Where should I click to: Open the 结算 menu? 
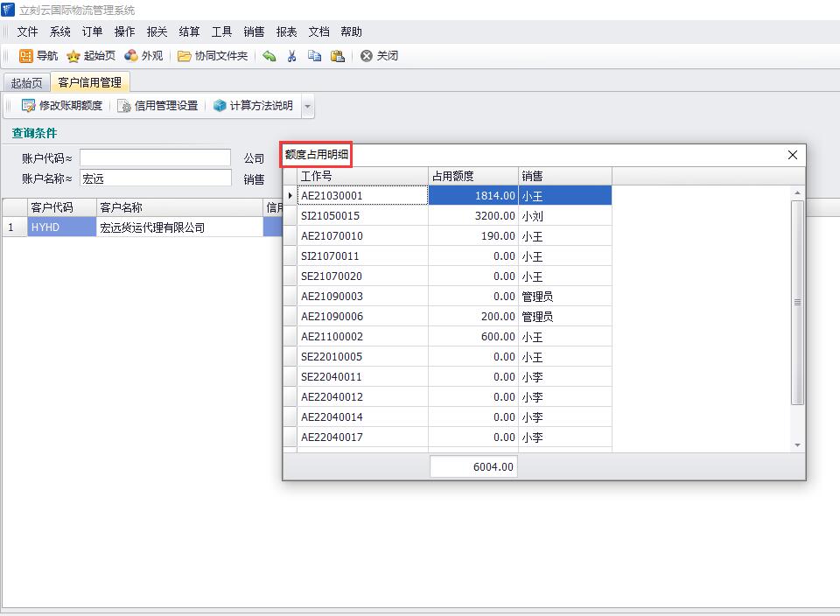(x=189, y=31)
